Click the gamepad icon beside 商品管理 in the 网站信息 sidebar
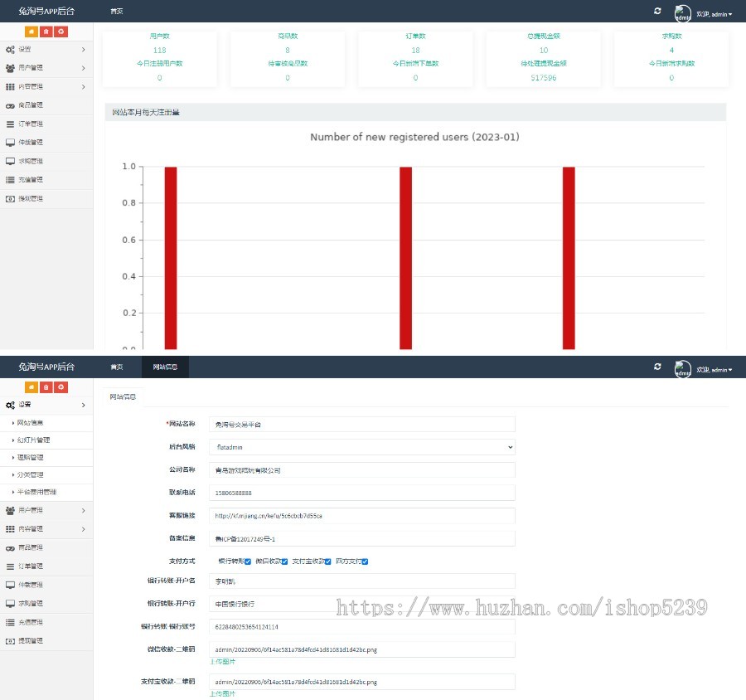746x700 pixels. (10, 548)
